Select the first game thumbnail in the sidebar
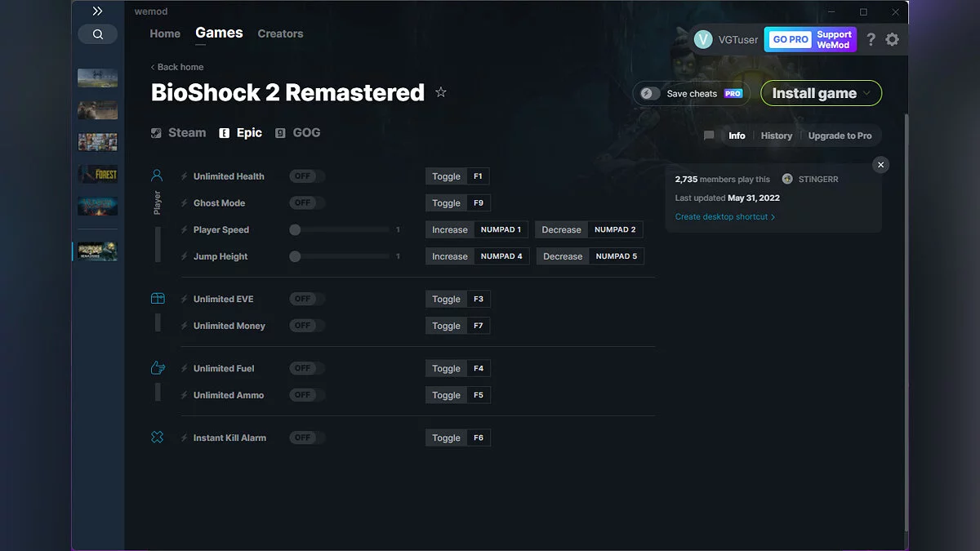 point(97,78)
